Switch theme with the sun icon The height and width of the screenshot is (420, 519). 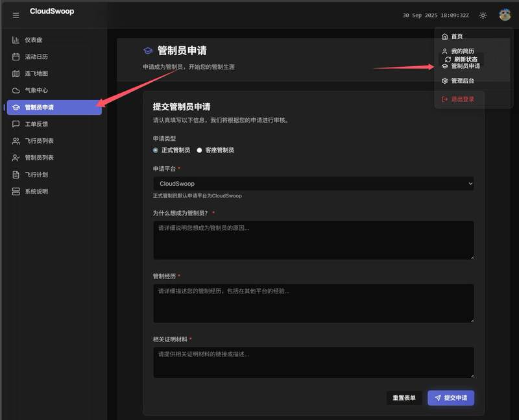click(483, 15)
